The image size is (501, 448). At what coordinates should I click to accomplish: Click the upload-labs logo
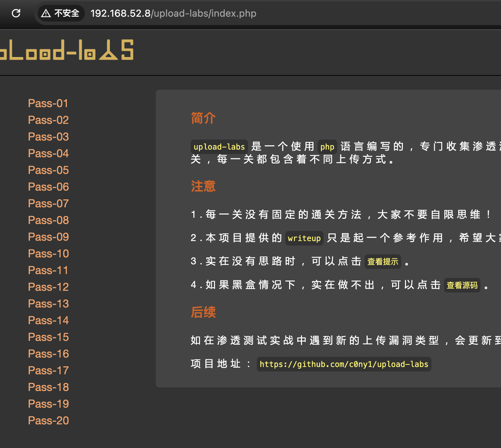[x=66, y=50]
